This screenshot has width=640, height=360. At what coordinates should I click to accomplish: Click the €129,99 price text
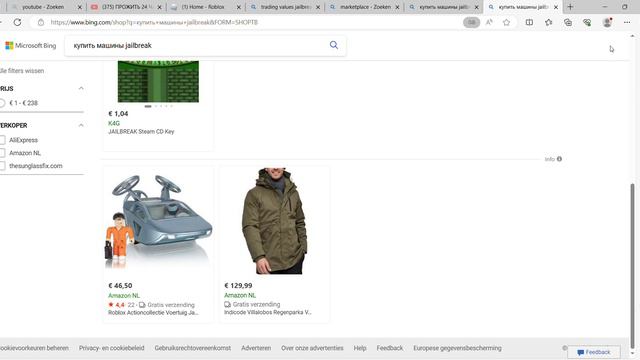click(238, 285)
